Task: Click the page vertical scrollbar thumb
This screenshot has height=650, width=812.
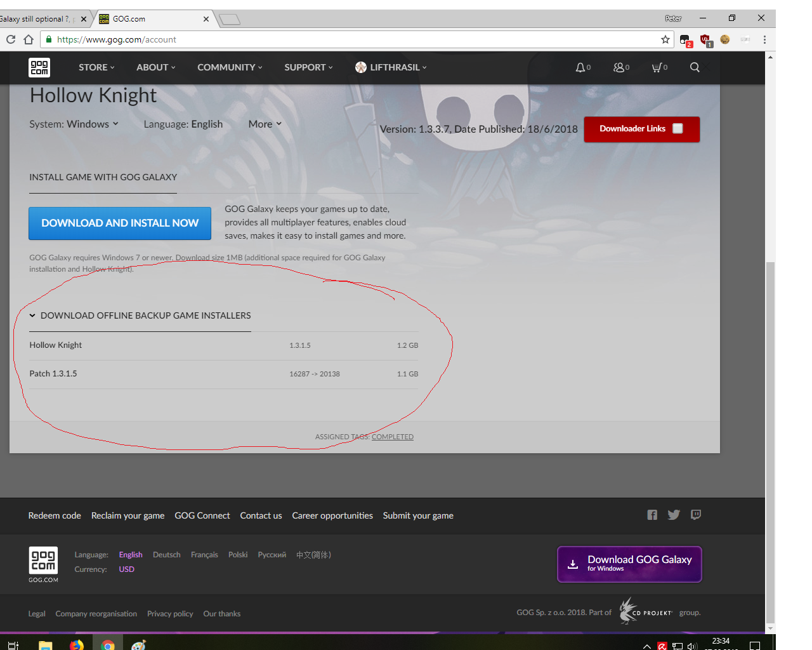Action: click(770, 441)
